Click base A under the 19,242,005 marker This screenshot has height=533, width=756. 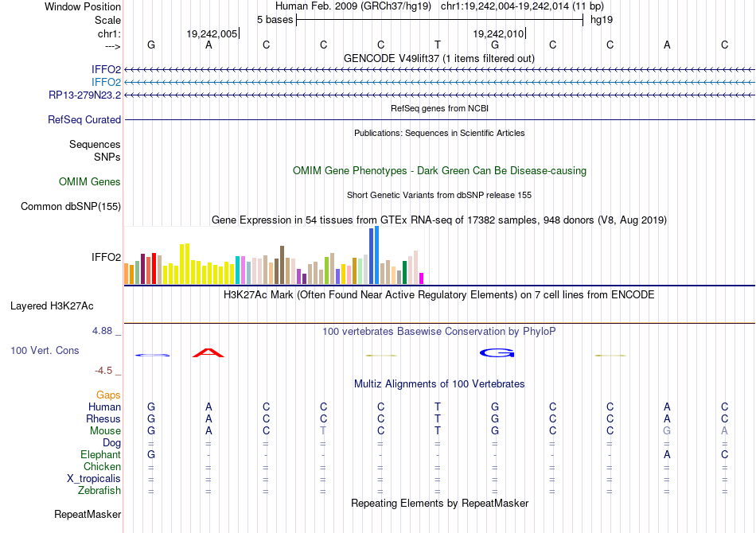coord(208,45)
